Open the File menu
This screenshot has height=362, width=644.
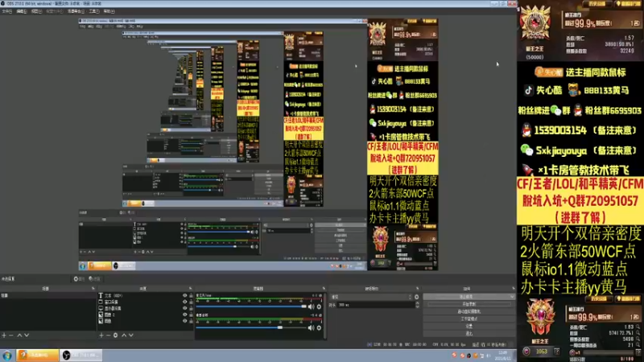point(6,11)
